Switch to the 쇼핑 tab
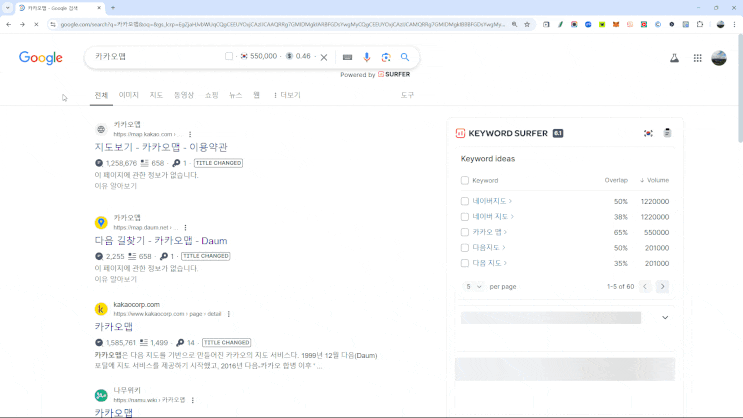Screen dimensions: 743x418 pos(211,95)
